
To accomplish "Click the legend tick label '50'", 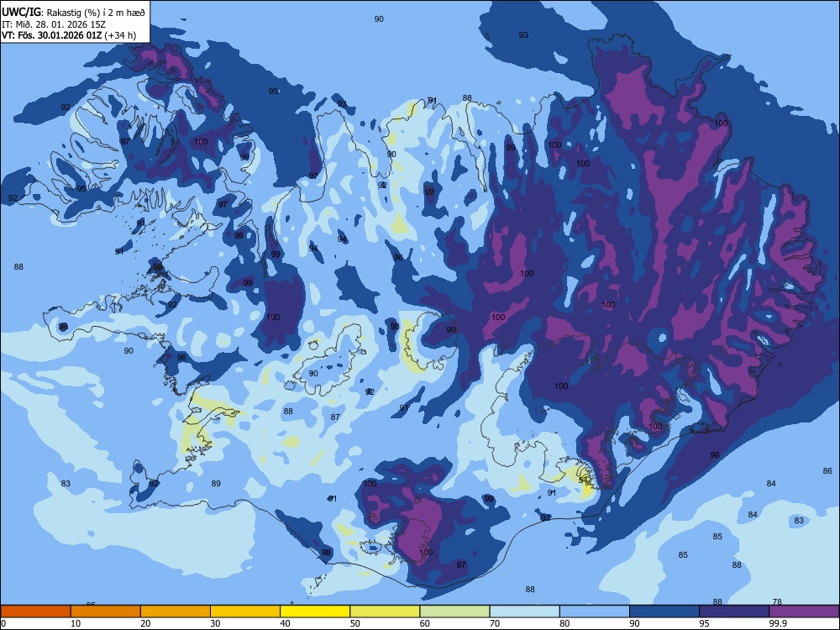I will pos(355,623).
